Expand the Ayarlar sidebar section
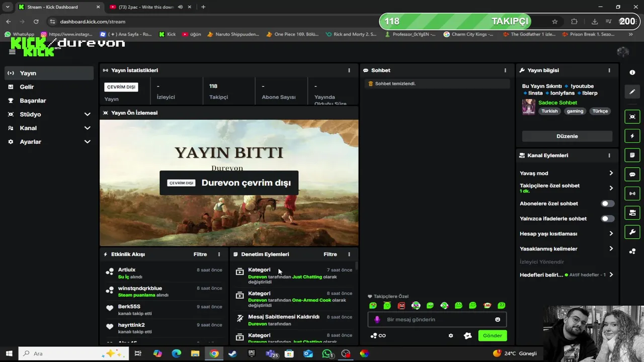The height and width of the screenshot is (362, 644). point(49,142)
